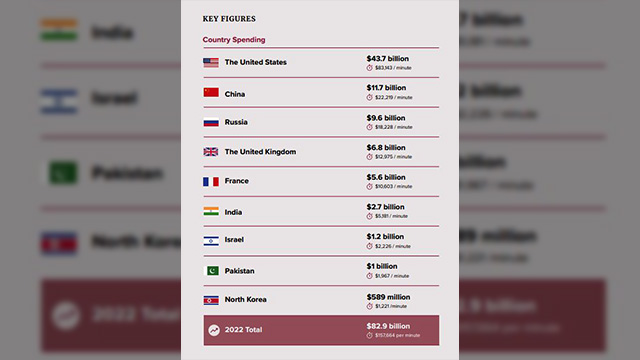Click the $43.7 billion figure
The width and height of the screenshot is (640, 360).
(387, 58)
